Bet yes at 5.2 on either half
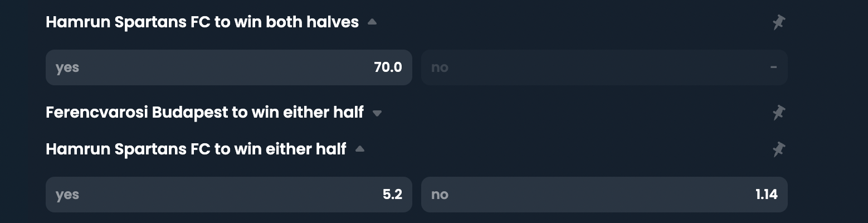Viewport: 868px width, 223px height. click(x=228, y=195)
